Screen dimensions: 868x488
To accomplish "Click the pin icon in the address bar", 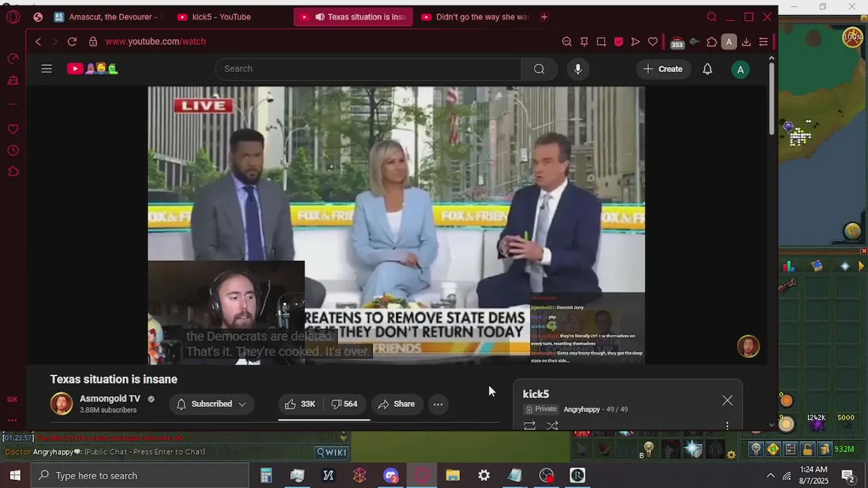I will click(584, 41).
